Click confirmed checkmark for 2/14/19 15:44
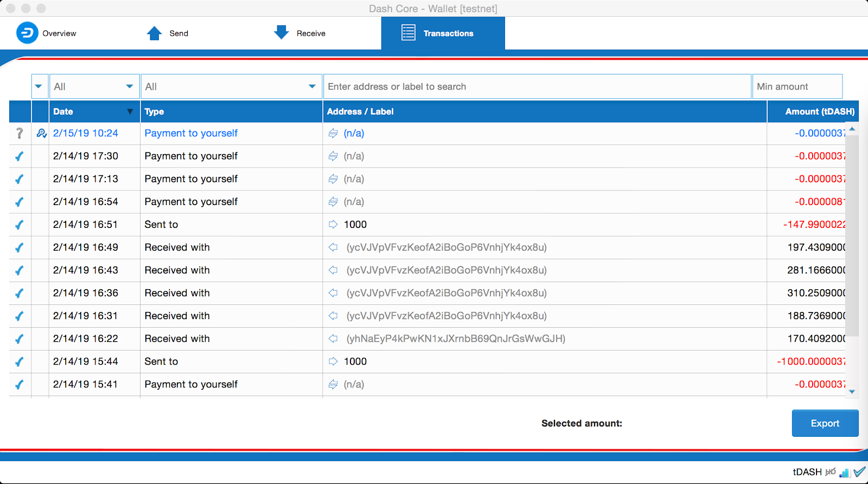The width and height of the screenshot is (868, 484). click(20, 361)
